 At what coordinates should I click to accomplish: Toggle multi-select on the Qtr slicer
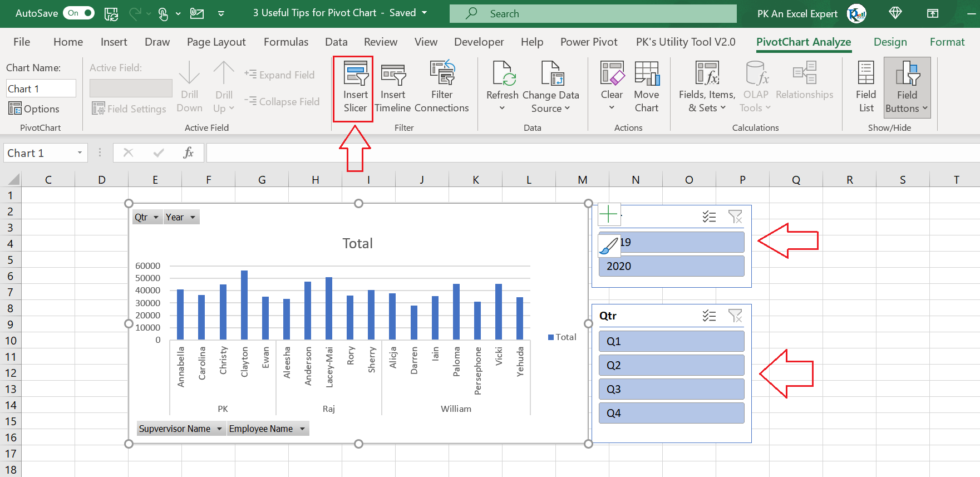(x=709, y=316)
